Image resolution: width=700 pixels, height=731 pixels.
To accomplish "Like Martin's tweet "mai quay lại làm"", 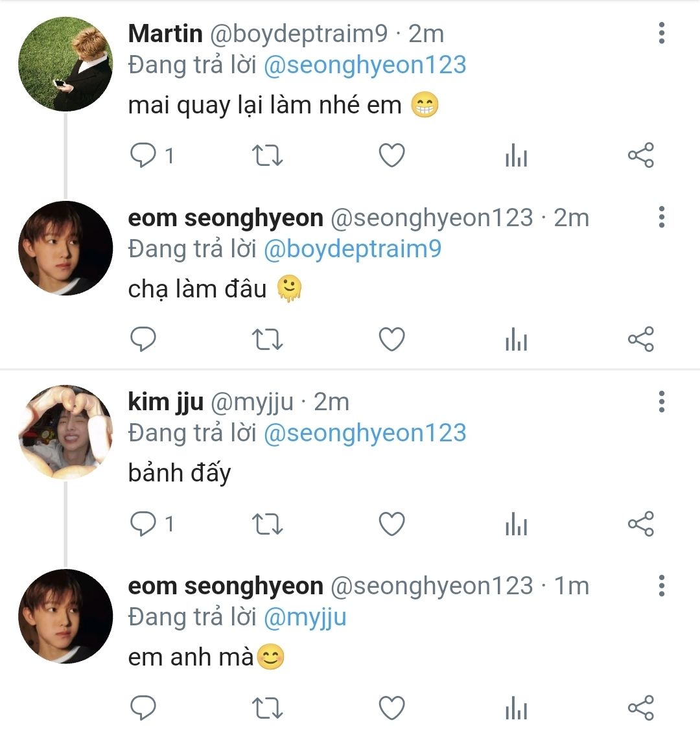I will coord(391,156).
